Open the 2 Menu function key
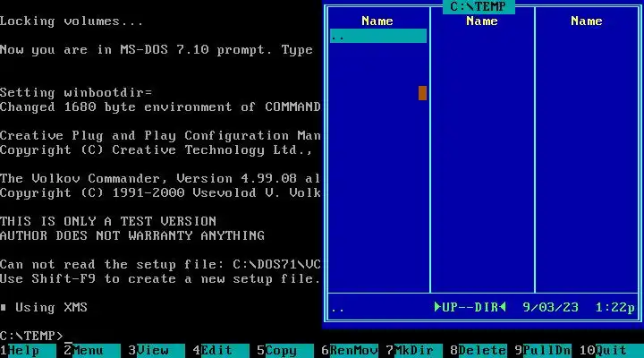 (92, 350)
